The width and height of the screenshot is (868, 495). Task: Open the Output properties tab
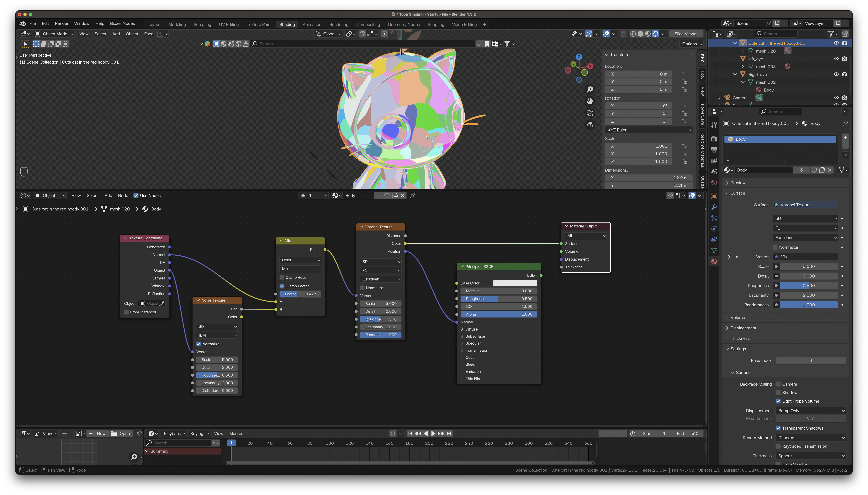coord(714,150)
